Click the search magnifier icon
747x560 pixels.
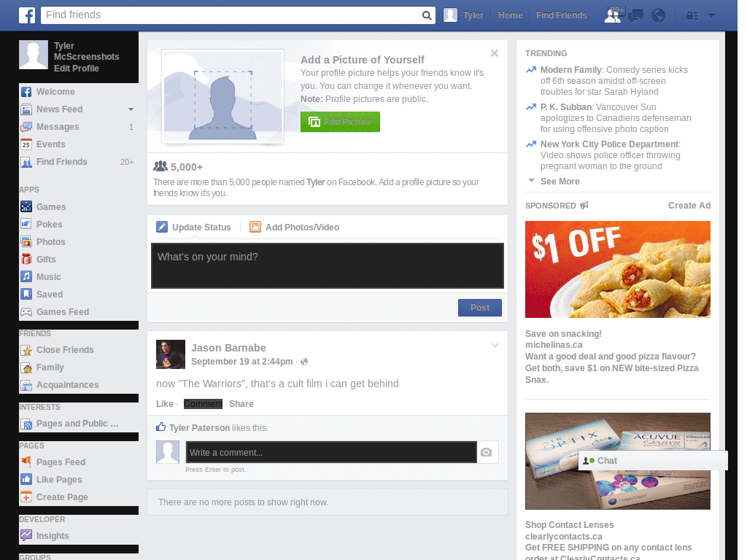(x=427, y=15)
